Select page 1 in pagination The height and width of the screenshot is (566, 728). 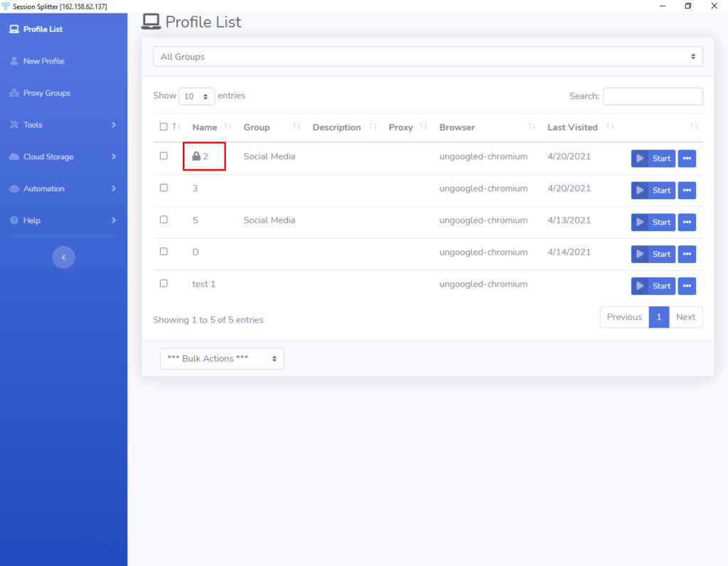coord(658,317)
